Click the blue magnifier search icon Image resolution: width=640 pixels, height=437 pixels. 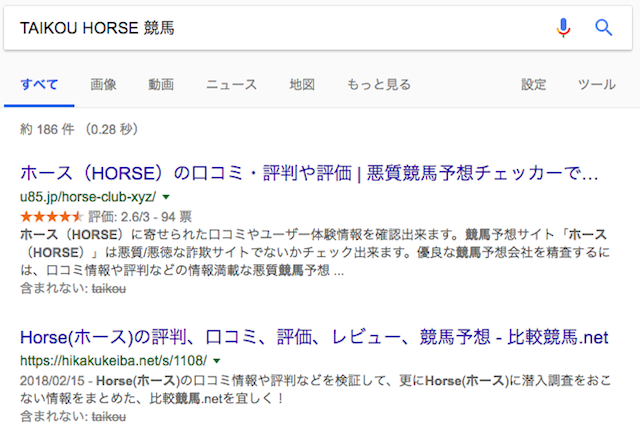pyautogui.click(x=603, y=28)
